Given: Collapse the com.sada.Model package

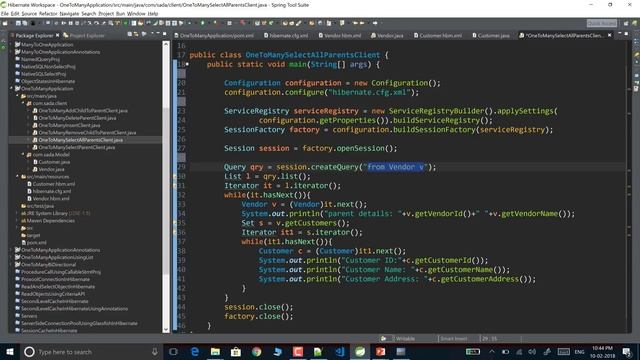Looking at the screenshot, I should coord(23,154).
